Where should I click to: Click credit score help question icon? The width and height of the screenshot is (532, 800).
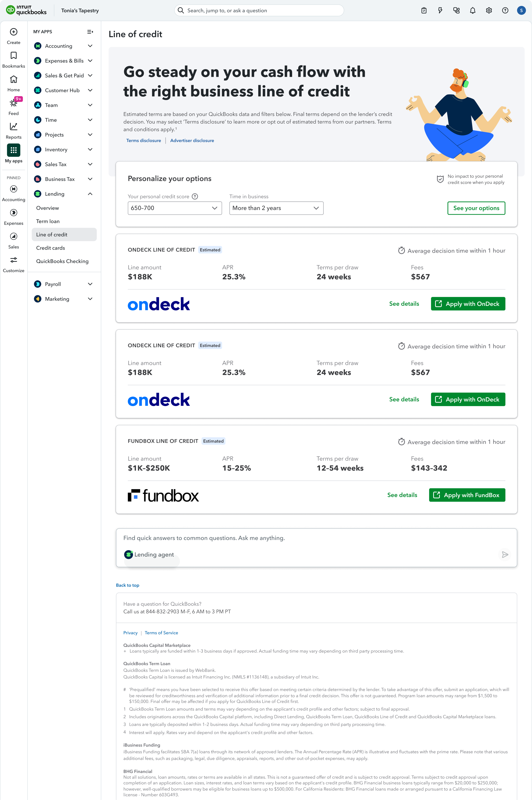(x=195, y=197)
